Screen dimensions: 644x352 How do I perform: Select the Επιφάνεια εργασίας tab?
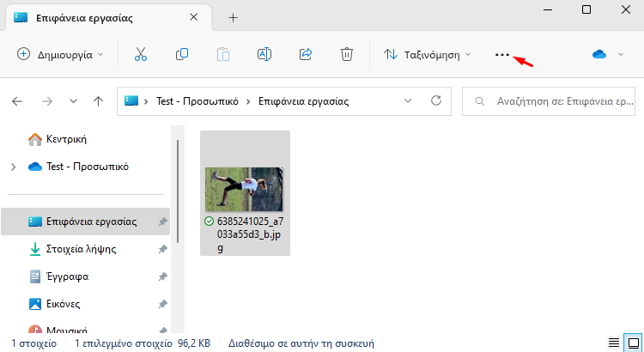tap(108, 18)
